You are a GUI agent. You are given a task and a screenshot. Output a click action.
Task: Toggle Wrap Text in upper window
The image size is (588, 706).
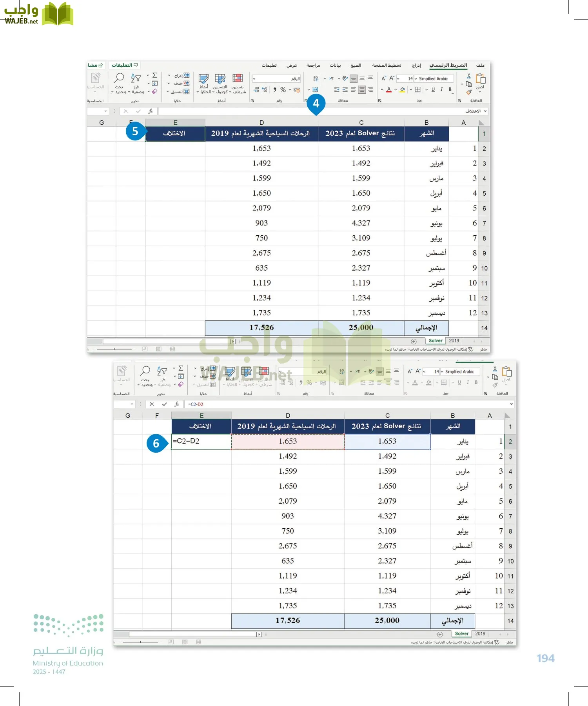point(316,78)
